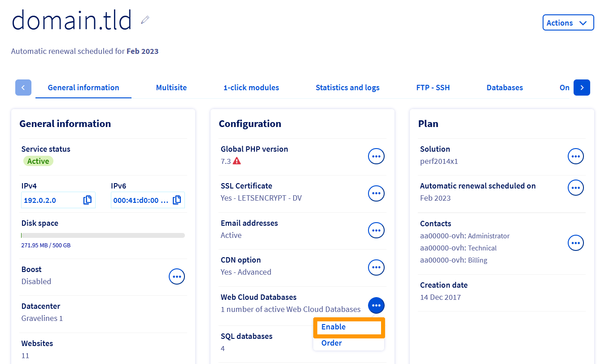Choose Order from the dropdown menu
Image resolution: width=605 pixels, height=364 pixels.
[x=332, y=343]
